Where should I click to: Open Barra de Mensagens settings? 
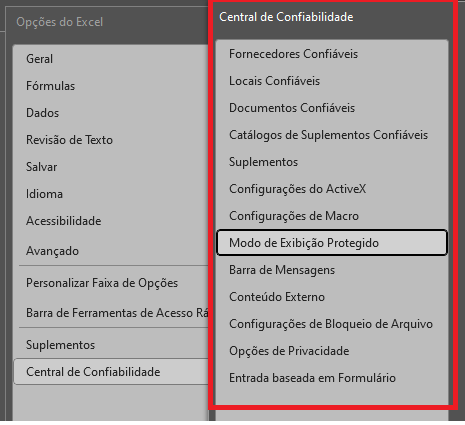tap(282, 270)
